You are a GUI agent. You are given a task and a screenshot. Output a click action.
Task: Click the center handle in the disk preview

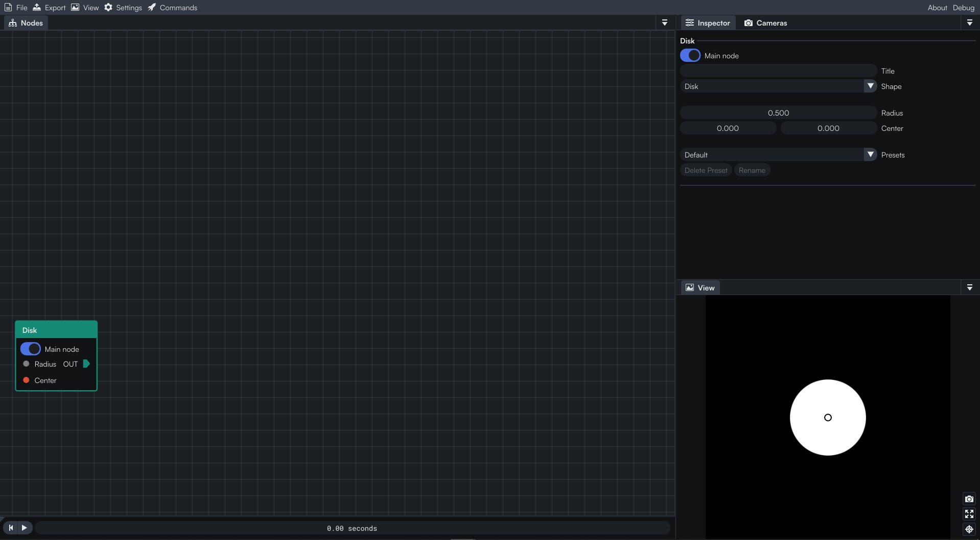click(828, 417)
